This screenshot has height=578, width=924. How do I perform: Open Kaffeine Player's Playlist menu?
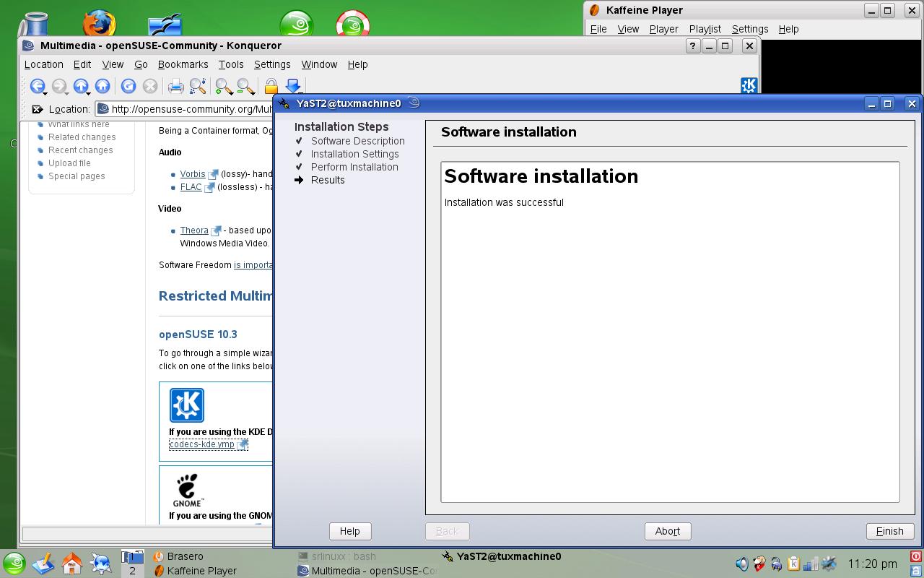pyautogui.click(x=705, y=29)
